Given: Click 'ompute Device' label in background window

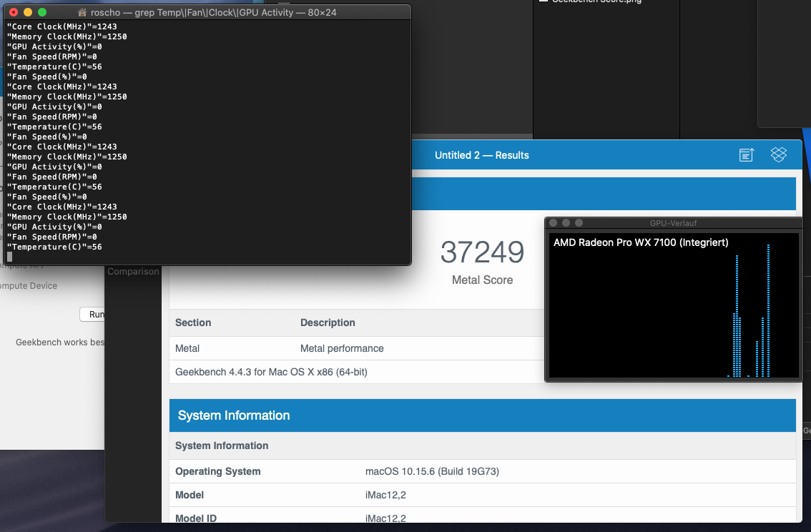Looking at the screenshot, I should pos(29,286).
